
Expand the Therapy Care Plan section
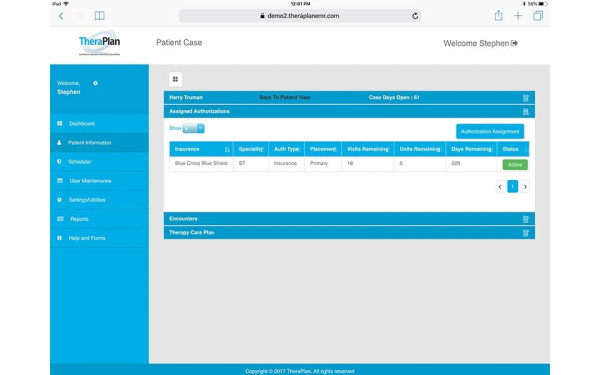(x=526, y=233)
